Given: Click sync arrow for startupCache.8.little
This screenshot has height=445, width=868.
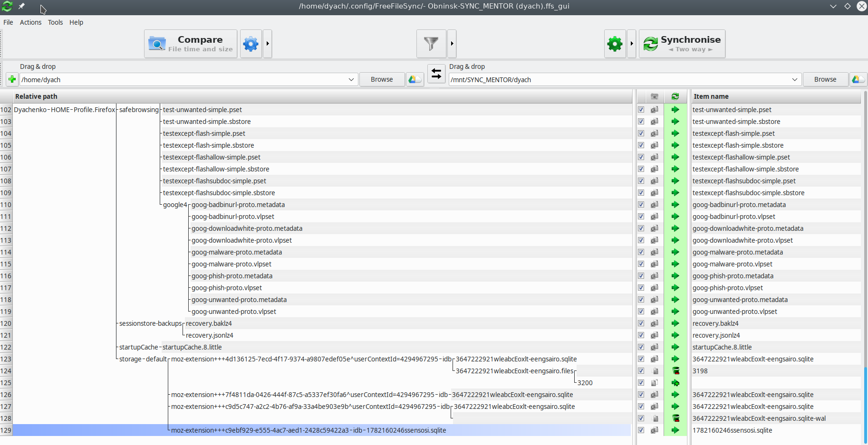Looking at the screenshot, I should (675, 347).
